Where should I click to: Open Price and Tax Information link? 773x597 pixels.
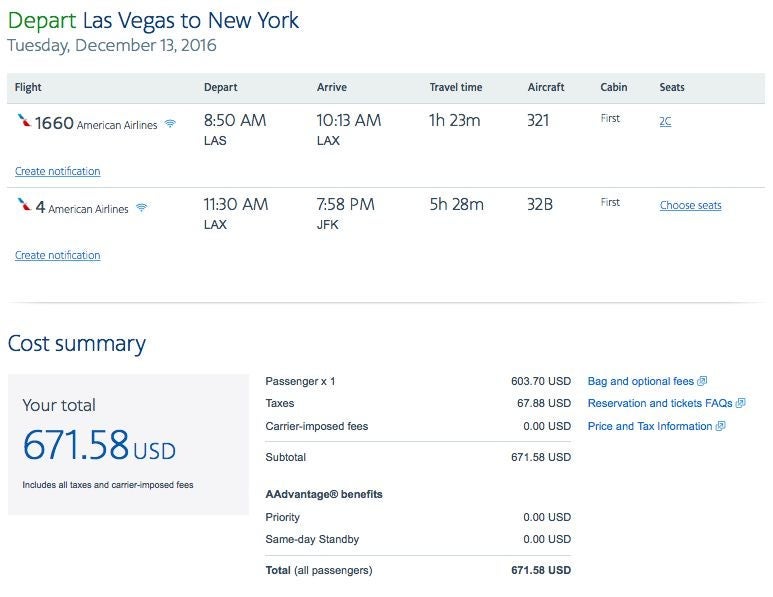tap(650, 426)
